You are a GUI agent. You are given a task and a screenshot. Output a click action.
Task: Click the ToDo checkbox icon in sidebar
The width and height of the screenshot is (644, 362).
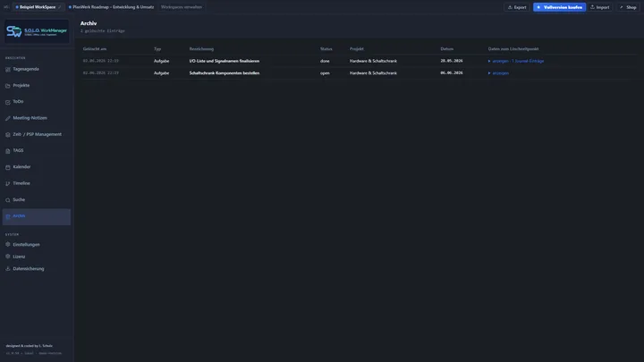click(x=8, y=102)
